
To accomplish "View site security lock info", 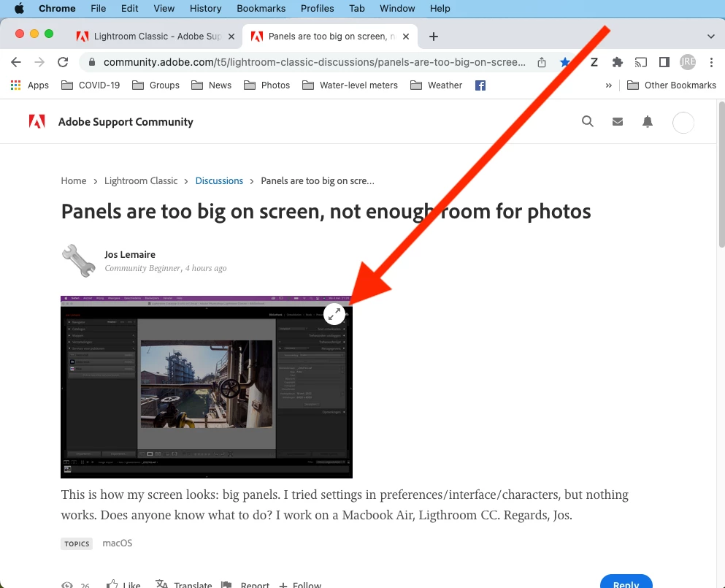I will [x=91, y=62].
